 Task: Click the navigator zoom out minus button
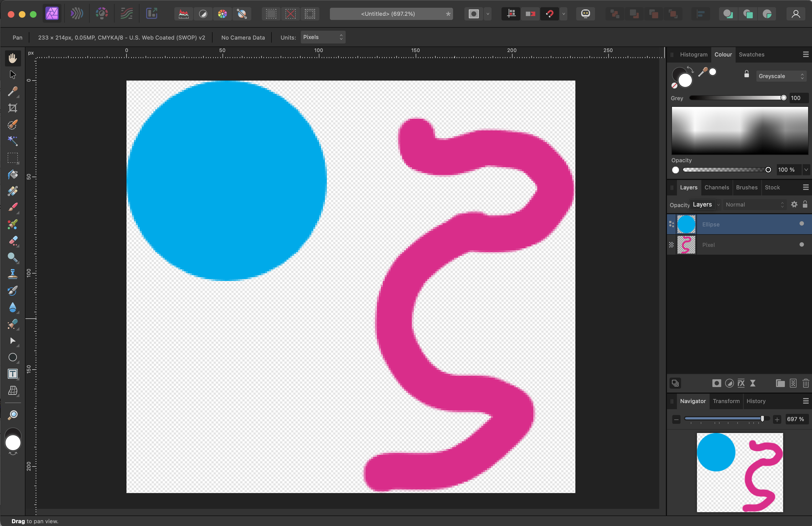(676, 419)
